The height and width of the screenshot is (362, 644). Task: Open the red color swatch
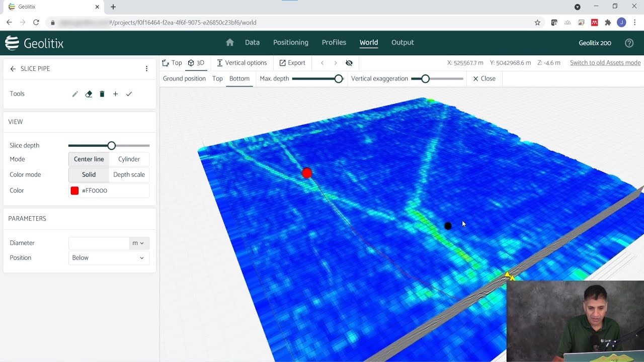coord(74,191)
